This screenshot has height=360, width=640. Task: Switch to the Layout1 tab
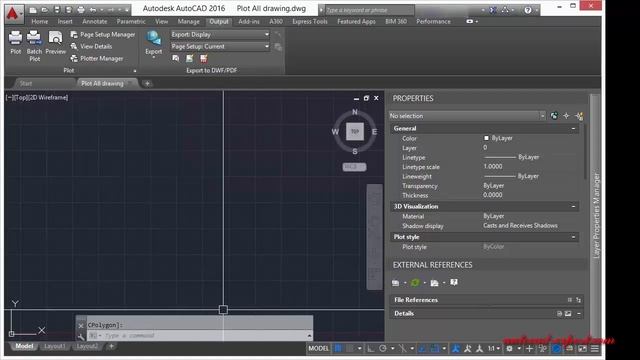click(x=55, y=347)
